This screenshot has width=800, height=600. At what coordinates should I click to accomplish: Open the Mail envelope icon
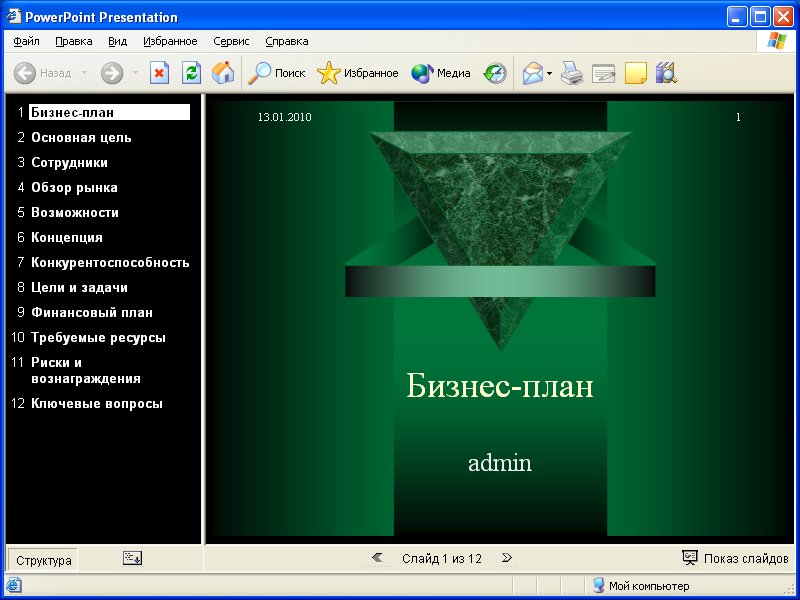(533, 73)
